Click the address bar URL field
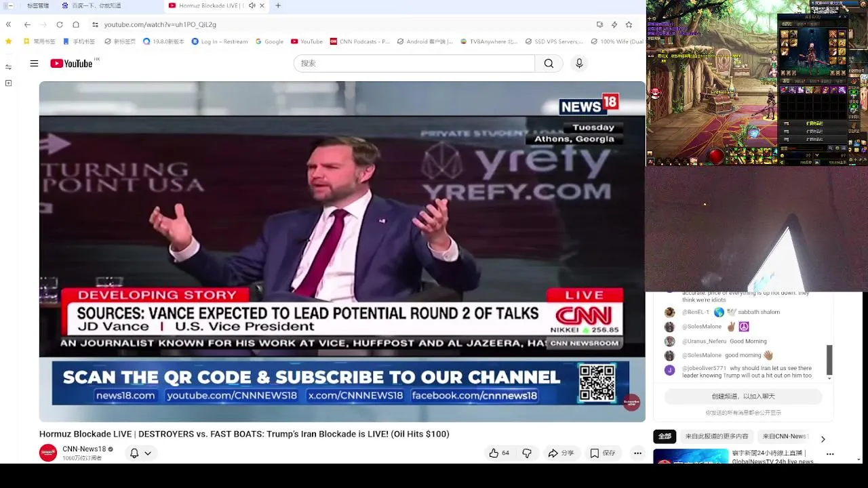This screenshot has width=868, height=488. (339, 24)
